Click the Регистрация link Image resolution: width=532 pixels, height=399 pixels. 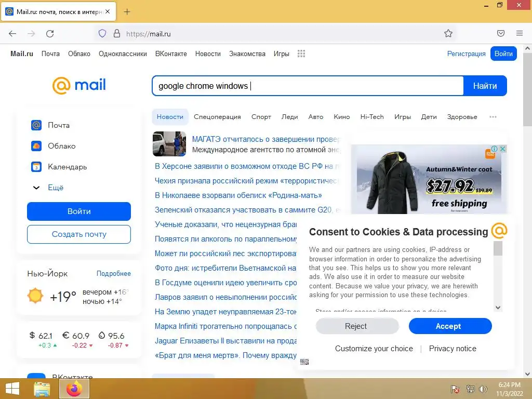466,54
